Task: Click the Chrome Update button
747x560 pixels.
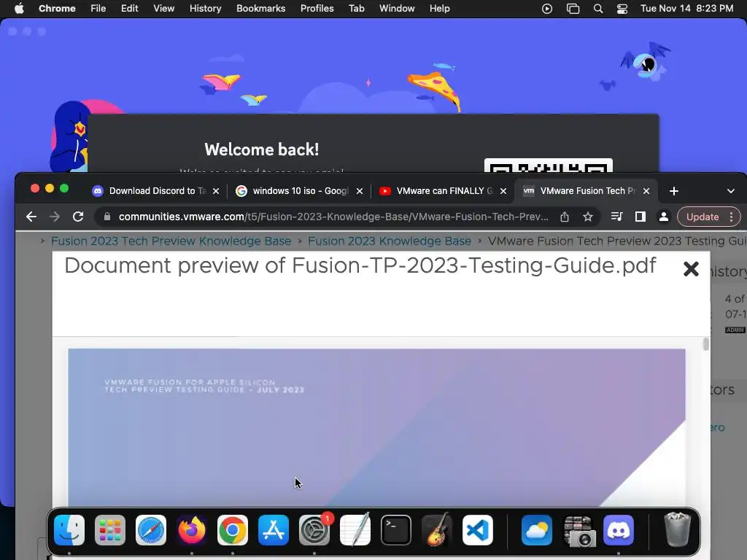Action: 703,217
